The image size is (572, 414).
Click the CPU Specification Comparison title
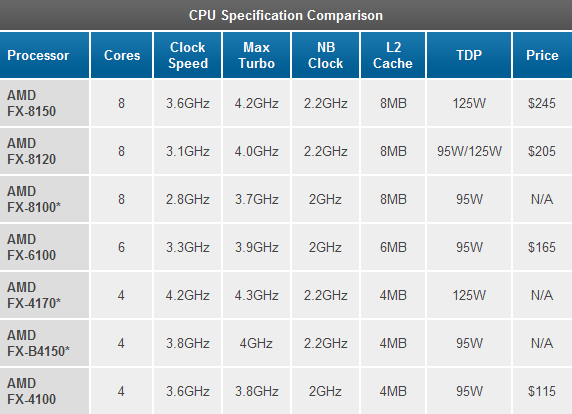click(286, 15)
